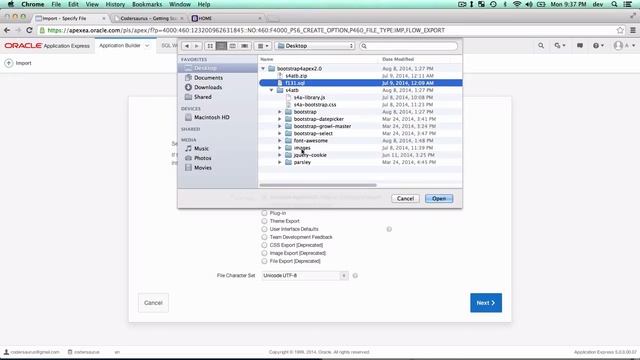
Task: Click the file dialog search field
Action: [x=408, y=46]
